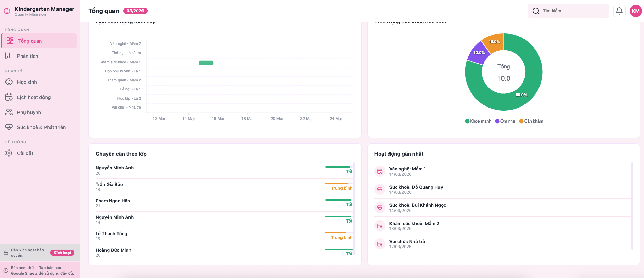Click the info icon in trial notice

pyautogui.click(x=6, y=270)
